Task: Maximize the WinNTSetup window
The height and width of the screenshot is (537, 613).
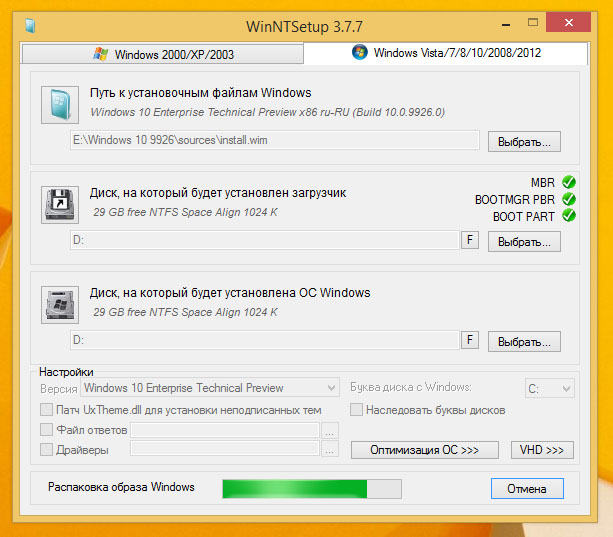Action: coord(533,23)
